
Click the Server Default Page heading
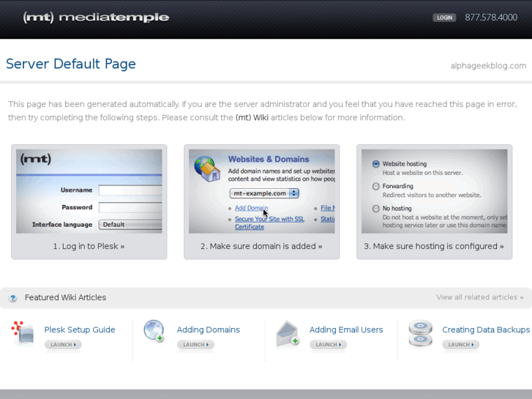click(71, 64)
